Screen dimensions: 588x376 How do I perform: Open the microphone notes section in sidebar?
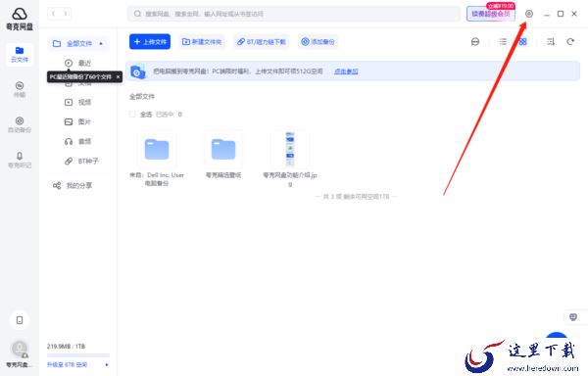click(x=20, y=160)
